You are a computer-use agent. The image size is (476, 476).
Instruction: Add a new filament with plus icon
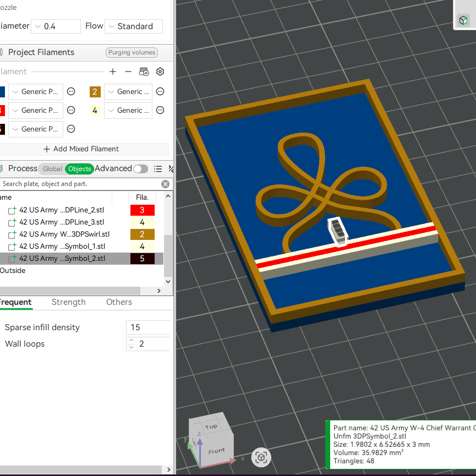coord(113,72)
